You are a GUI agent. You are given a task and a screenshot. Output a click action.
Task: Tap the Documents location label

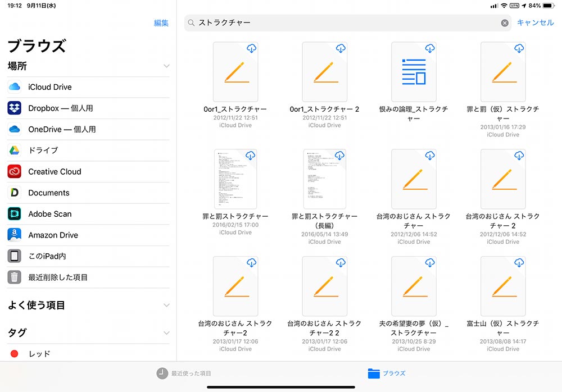[x=49, y=193]
